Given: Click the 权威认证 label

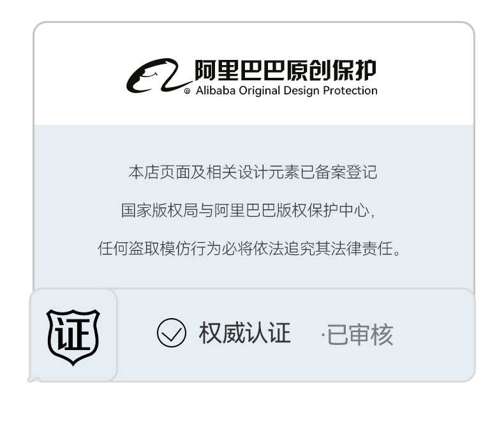Looking at the screenshot, I should click(x=245, y=333).
